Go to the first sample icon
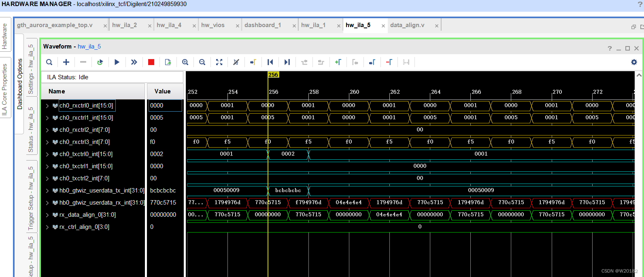Image resolution: width=644 pixels, height=277 pixels. coord(270,62)
